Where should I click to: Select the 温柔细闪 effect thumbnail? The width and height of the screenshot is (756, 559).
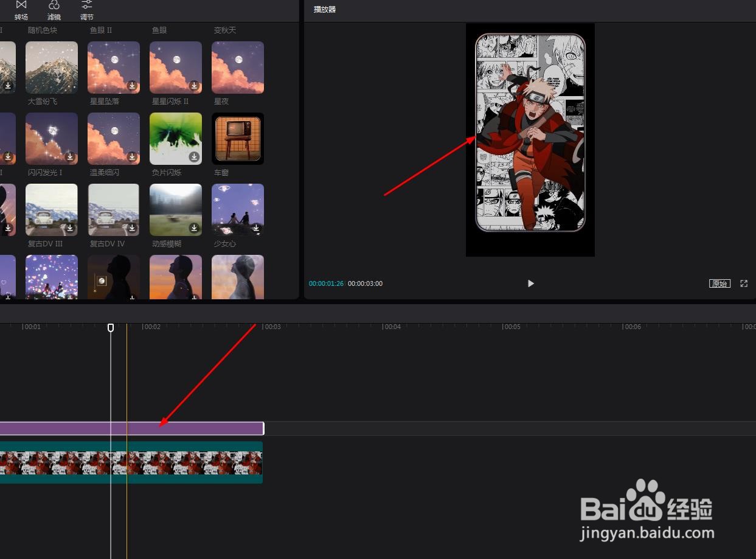[114, 139]
